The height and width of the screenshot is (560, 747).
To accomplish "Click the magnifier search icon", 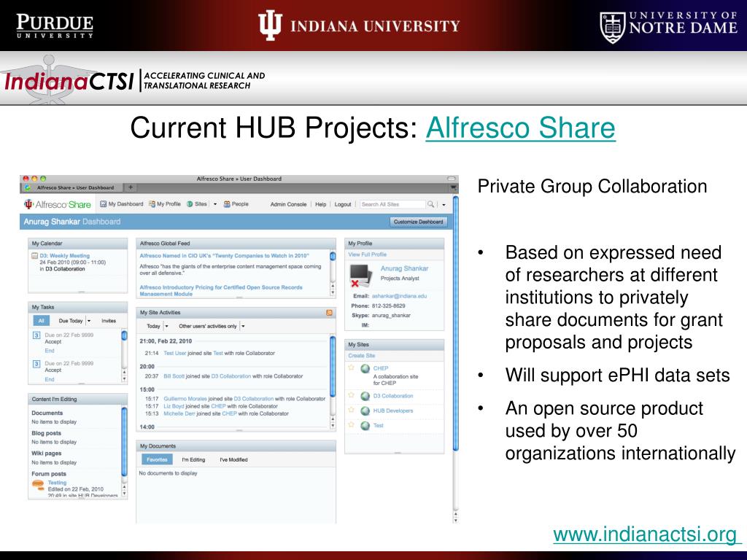I will pos(430,204).
